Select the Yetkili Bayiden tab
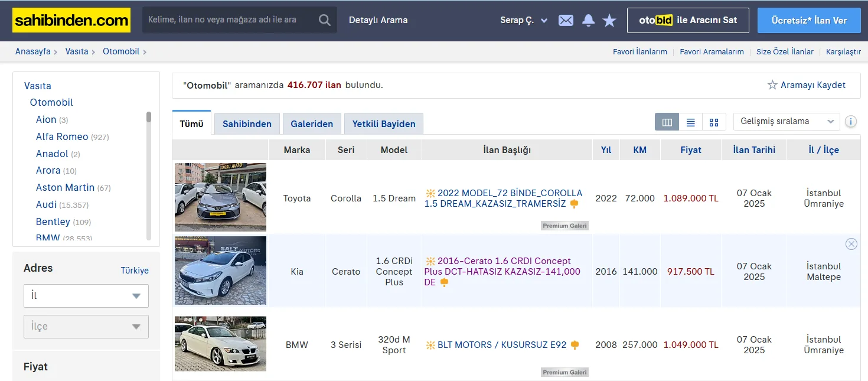Screen dimensions: 868x381 point(384,124)
